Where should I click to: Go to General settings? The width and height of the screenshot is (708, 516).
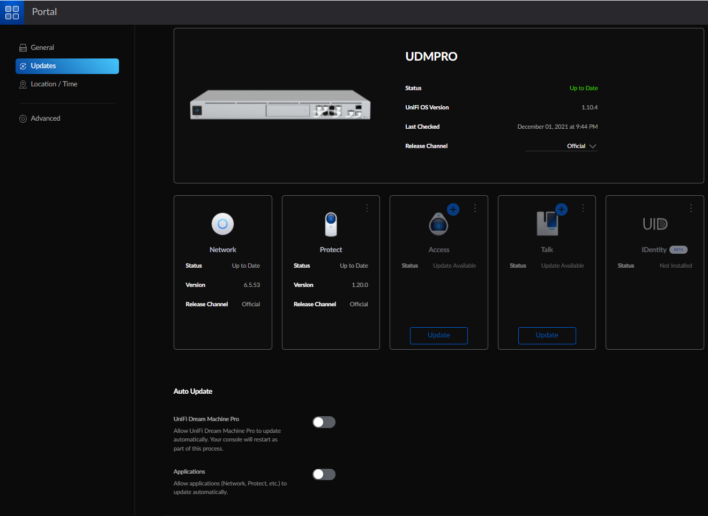coord(42,47)
